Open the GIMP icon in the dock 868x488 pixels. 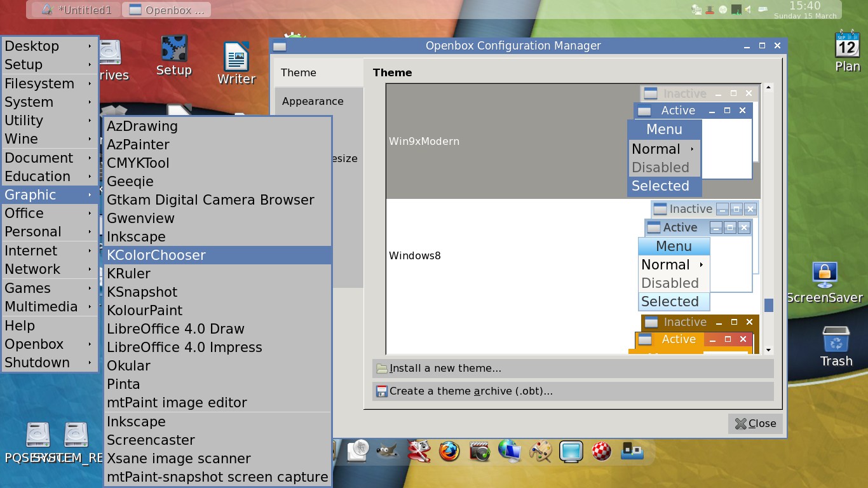[x=387, y=451]
